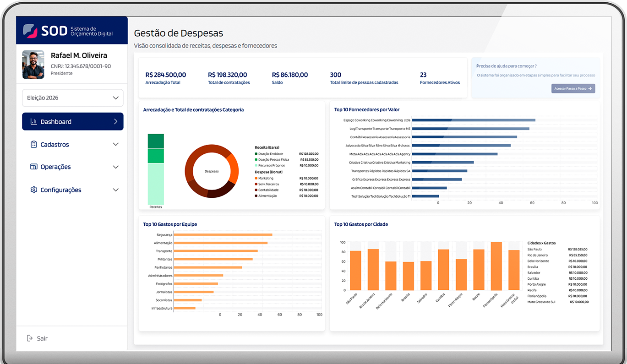Click the Arrecadação Total value R$ 284.500,00
The image size is (627, 364).
point(166,75)
